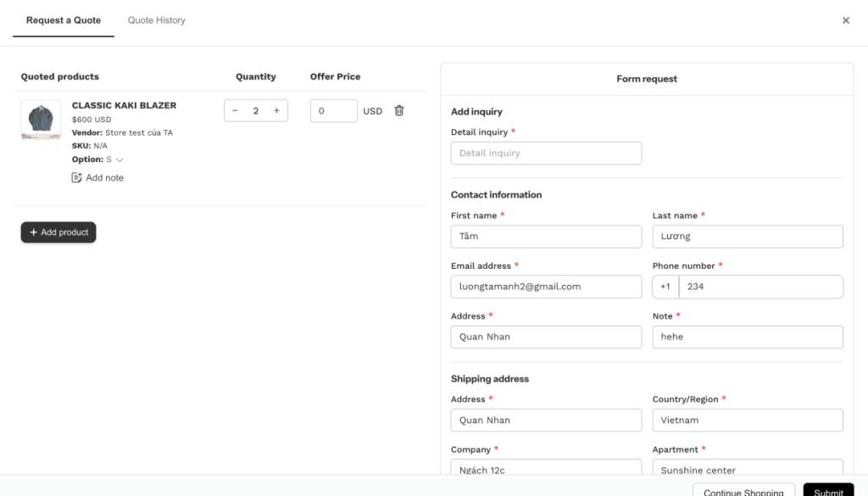Click Continue Shopping button
Viewport: 868px width, 496px height.
[x=743, y=489]
